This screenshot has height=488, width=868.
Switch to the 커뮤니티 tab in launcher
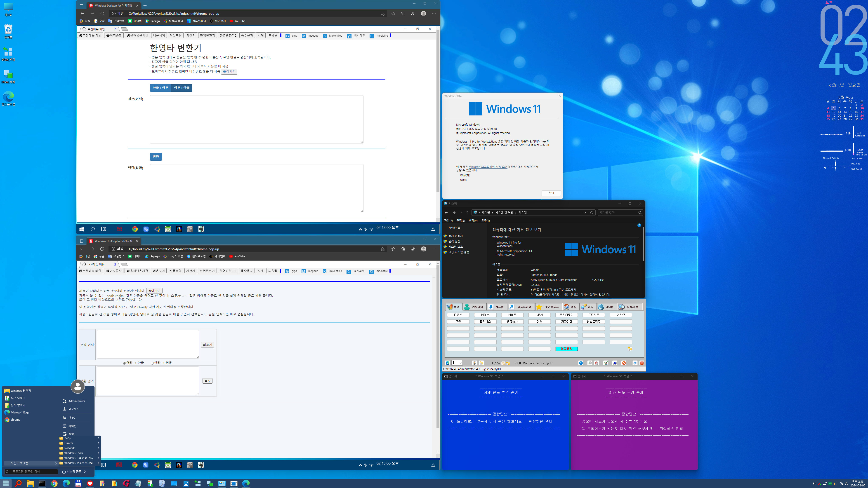tap(474, 307)
